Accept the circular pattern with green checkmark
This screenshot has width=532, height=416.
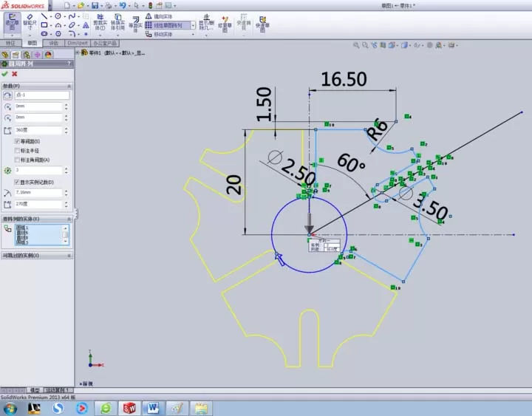[4, 74]
